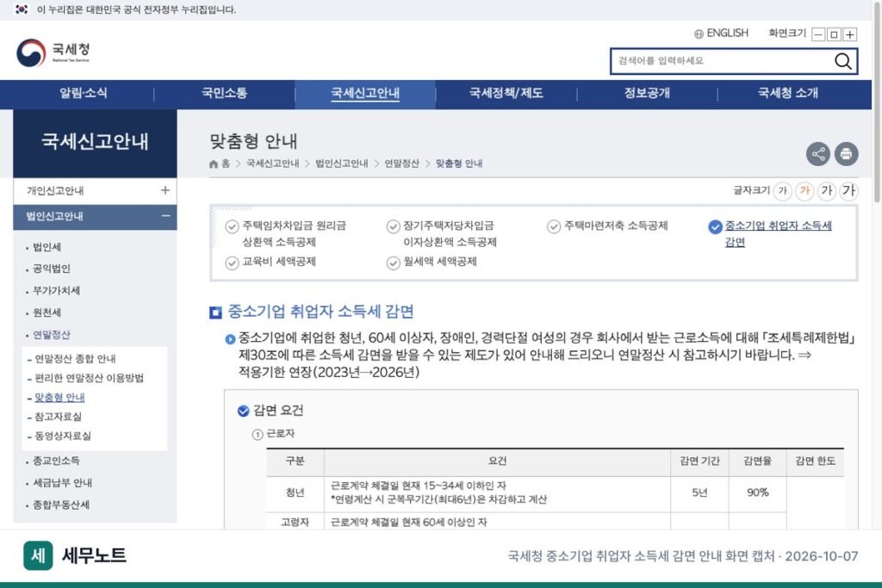Open 부가가치세 in sidebar
This screenshot has height=588, width=882.
pyautogui.click(x=56, y=291)
